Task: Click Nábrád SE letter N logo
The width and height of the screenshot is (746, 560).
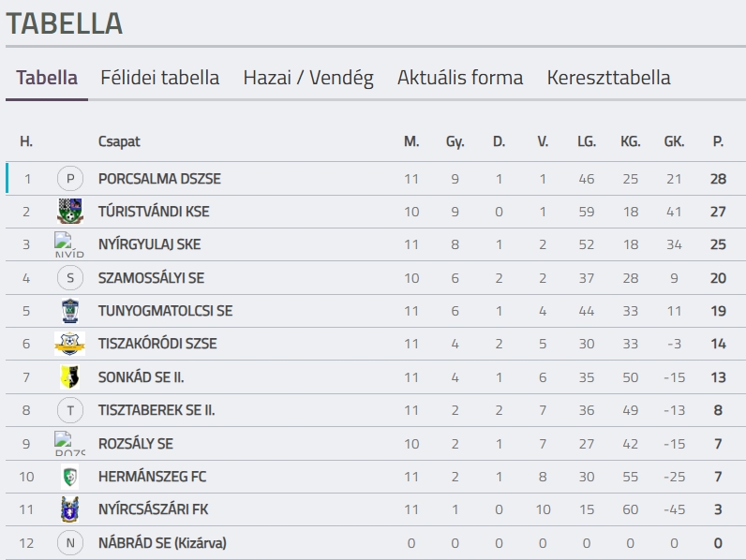Action: pos(70,543)
